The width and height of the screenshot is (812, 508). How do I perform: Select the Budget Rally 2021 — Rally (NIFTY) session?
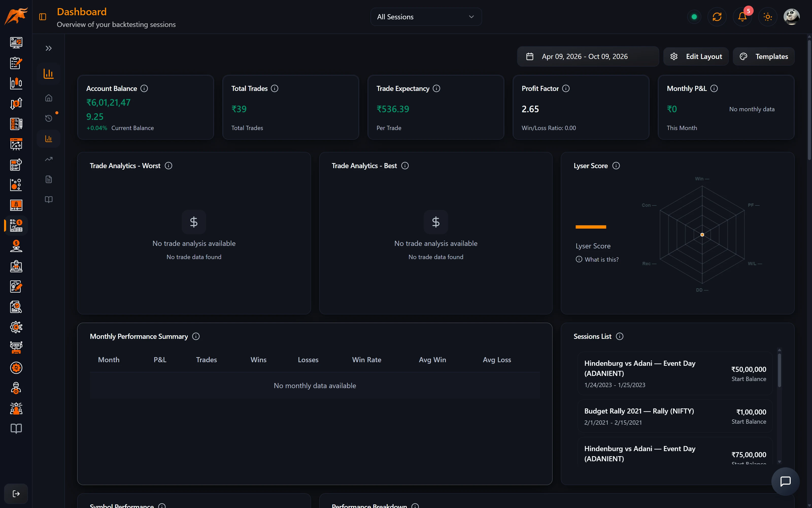(675, 416)
